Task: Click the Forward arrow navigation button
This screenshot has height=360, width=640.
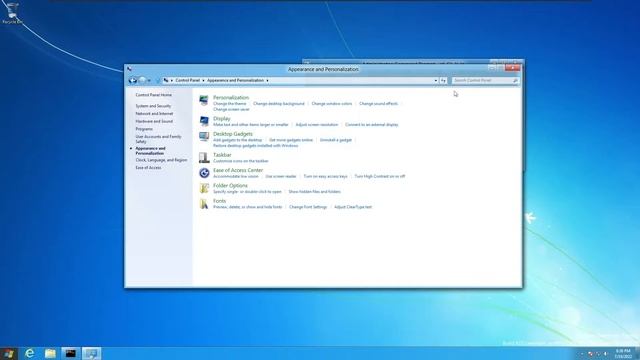Action: (142, 80)
